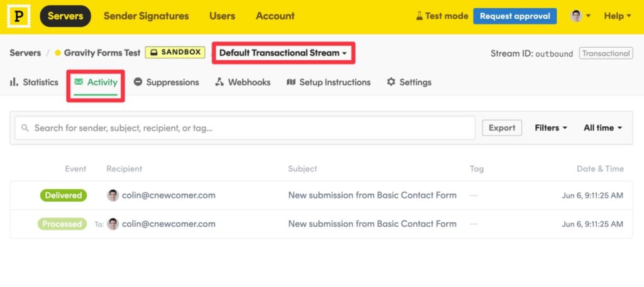
Task: Focus the sender/subject search field
Action: [245, 128]
